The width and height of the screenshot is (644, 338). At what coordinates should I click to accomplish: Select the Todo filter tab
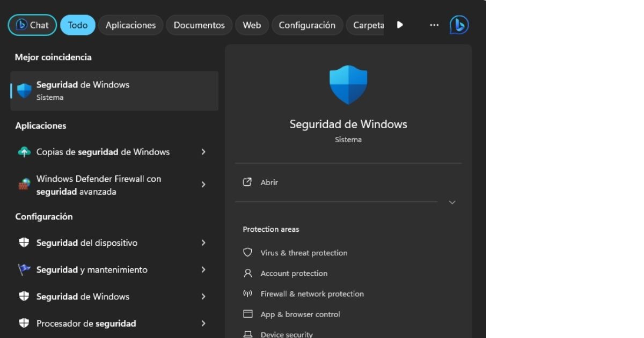[78, 25]
